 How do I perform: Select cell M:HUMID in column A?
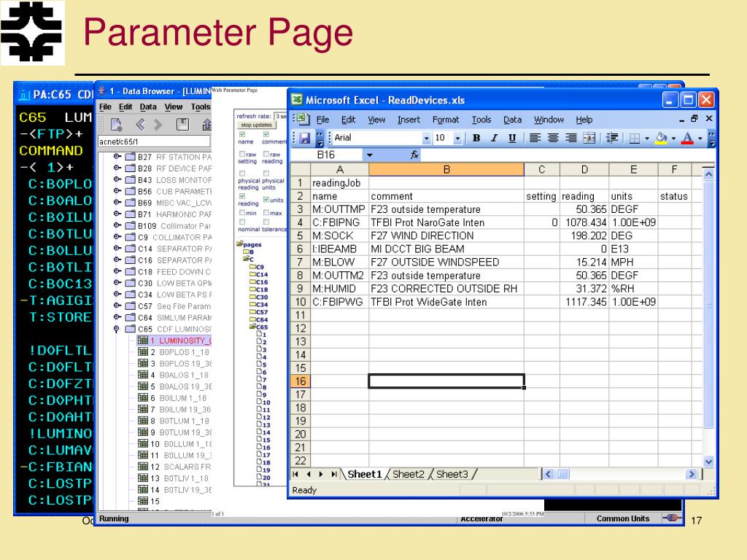(x=340, y=289)
